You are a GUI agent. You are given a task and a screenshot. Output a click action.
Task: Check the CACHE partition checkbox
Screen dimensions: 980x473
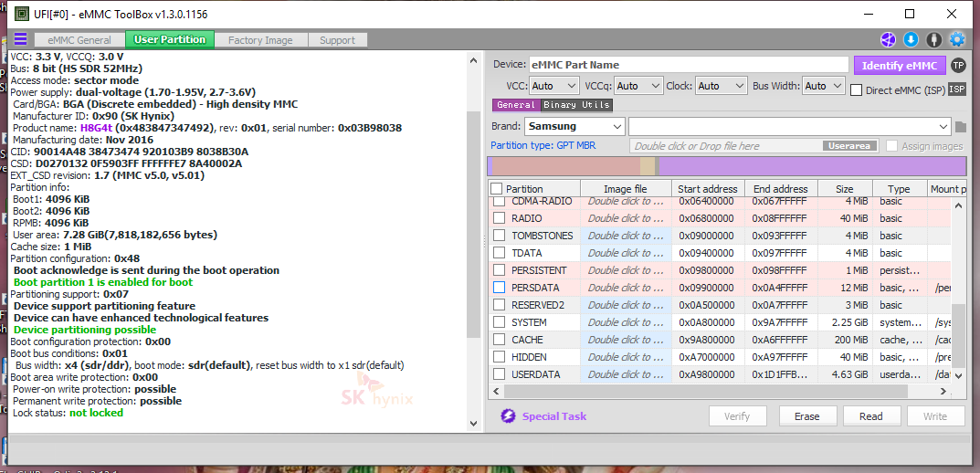click(499, 340)
